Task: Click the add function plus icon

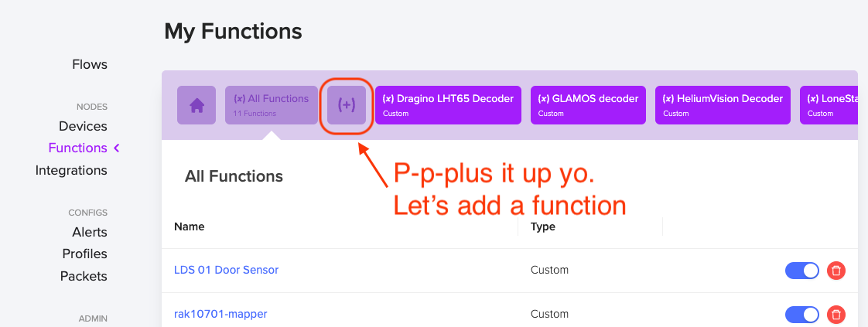Action: (x=347, y=105)
